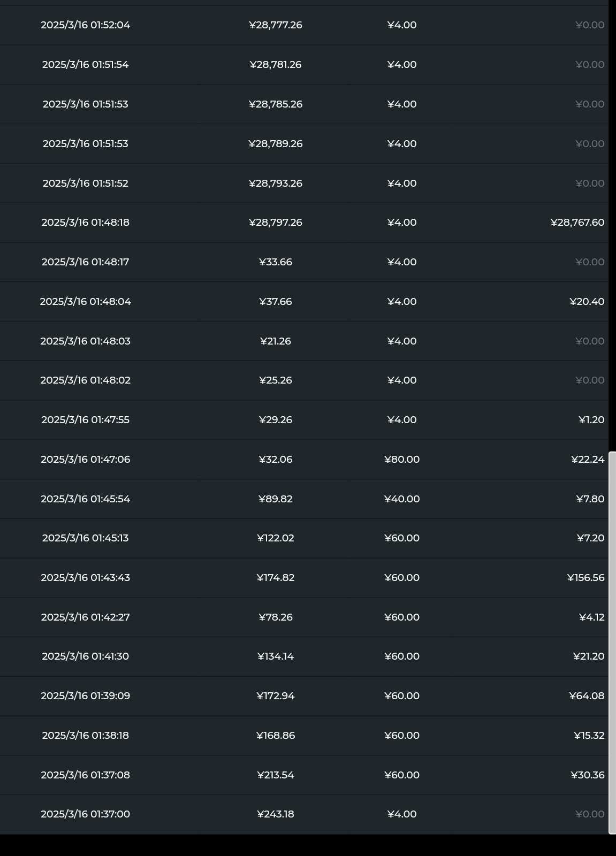Screen dimensions: 616x856
Task: Select the 01:41:30 timestamp entry
Action: point(86,656)
